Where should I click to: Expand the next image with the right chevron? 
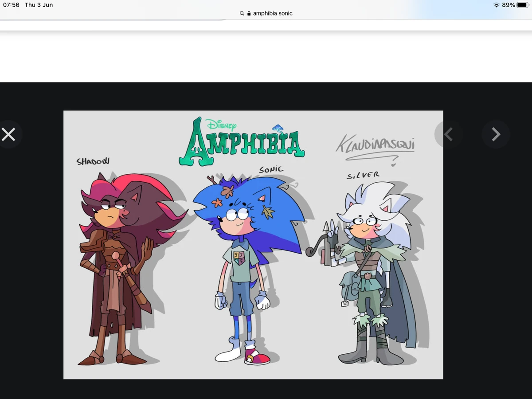click(496, 134)
